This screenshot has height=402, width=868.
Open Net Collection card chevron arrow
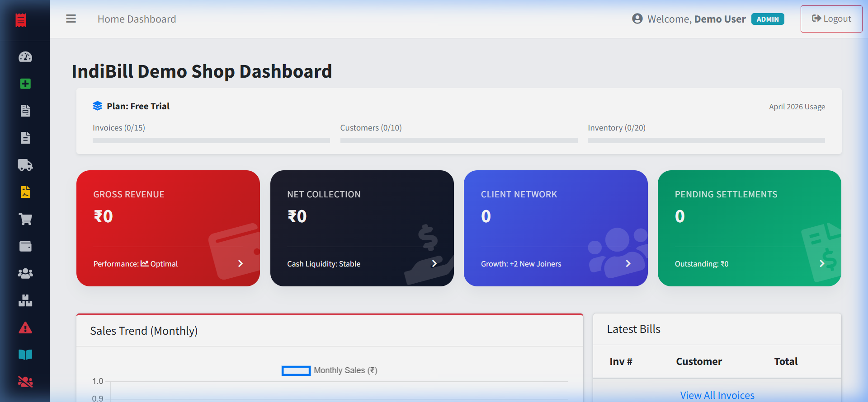[x=434, y=264]
